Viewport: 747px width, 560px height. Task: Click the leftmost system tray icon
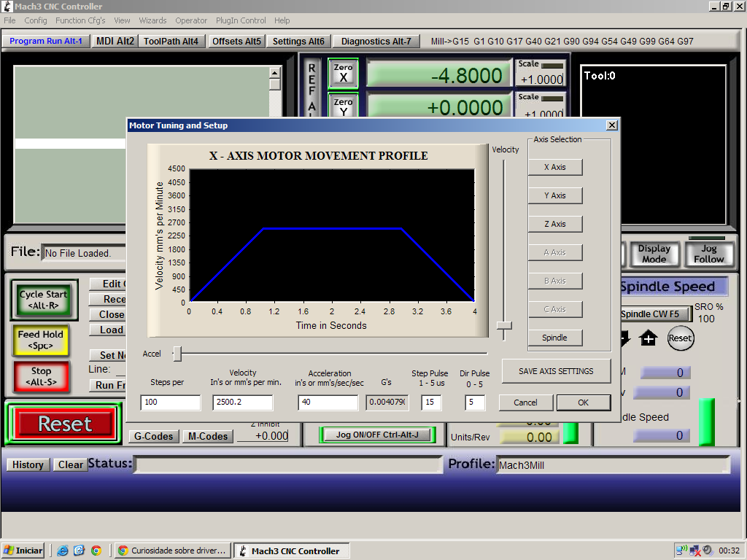682,551
